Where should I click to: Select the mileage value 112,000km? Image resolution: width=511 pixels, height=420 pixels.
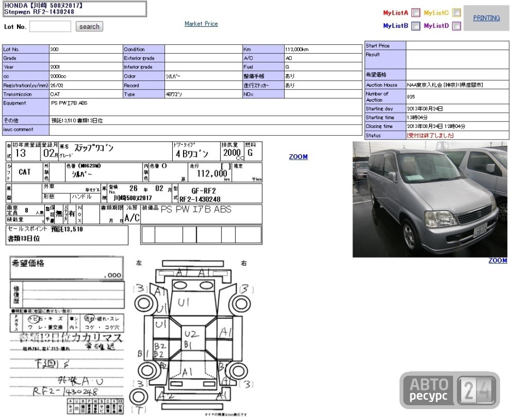click(x=297, y=49)
